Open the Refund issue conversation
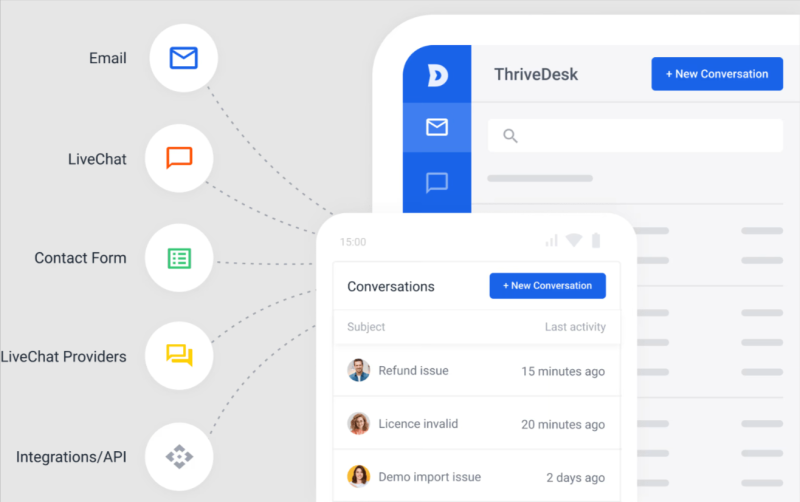800x502 pixels. pos(477,370)
